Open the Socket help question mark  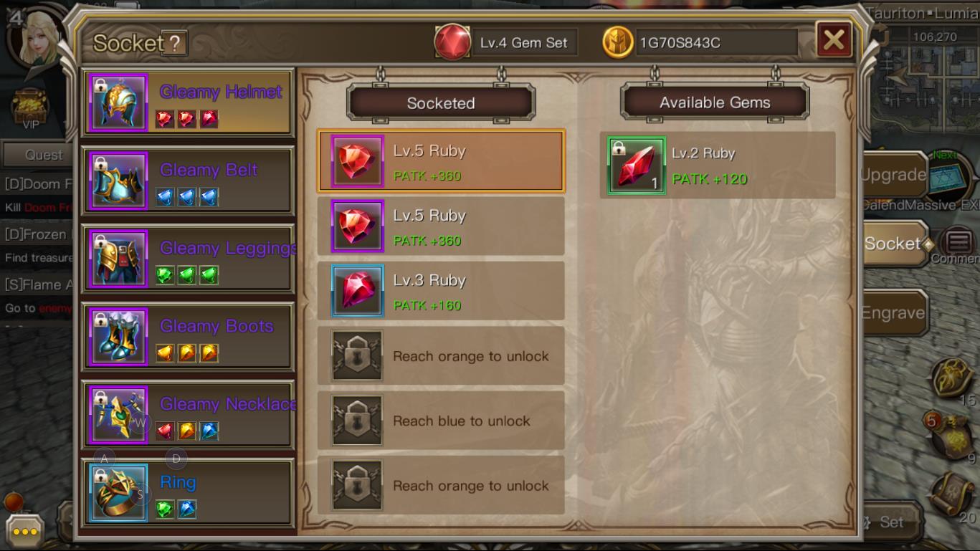[x=174, y=43]
